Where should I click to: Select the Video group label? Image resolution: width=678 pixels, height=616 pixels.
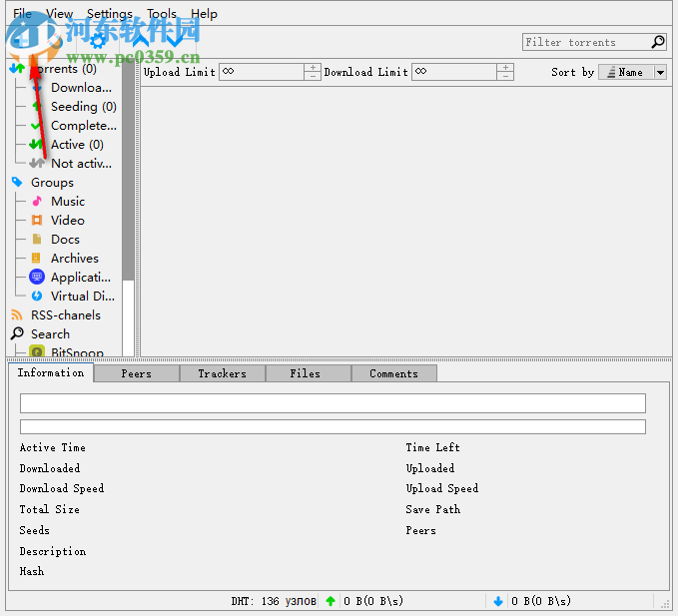pyautogui.click(x=68, y=220)
